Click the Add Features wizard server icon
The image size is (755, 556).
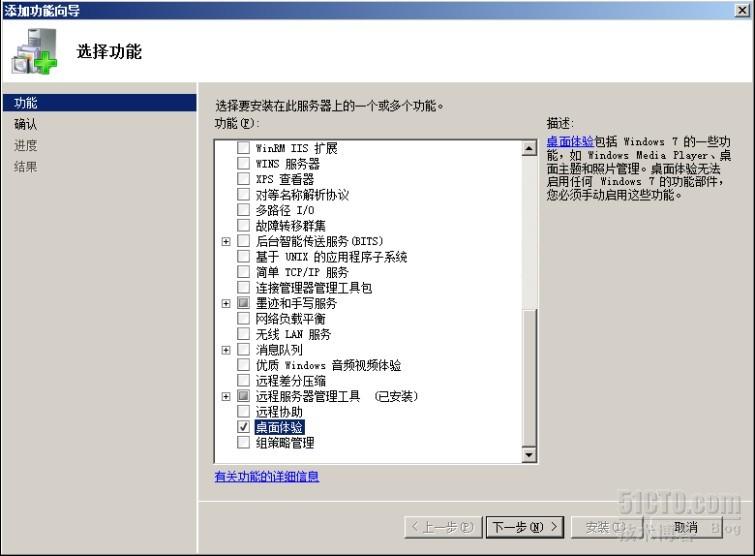(34, 51)
